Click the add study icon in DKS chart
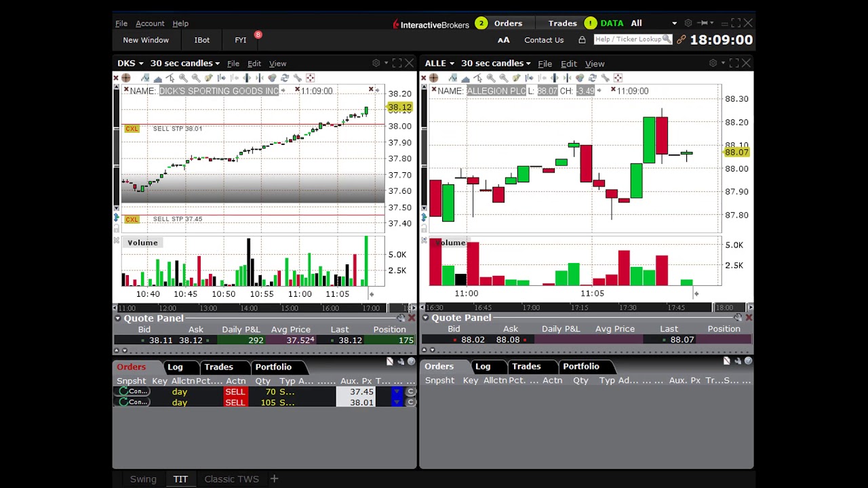 [x=145, y=78]
